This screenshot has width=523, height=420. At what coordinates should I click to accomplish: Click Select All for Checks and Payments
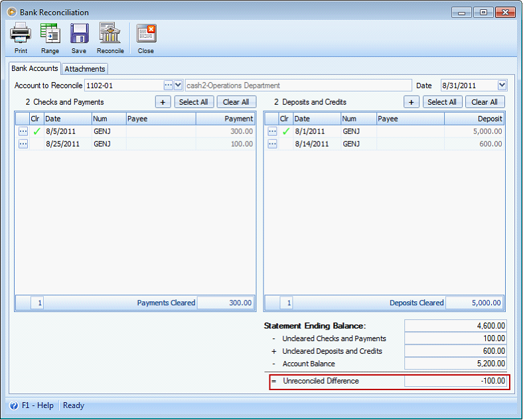pyautogui.click(x=193, y=102)
